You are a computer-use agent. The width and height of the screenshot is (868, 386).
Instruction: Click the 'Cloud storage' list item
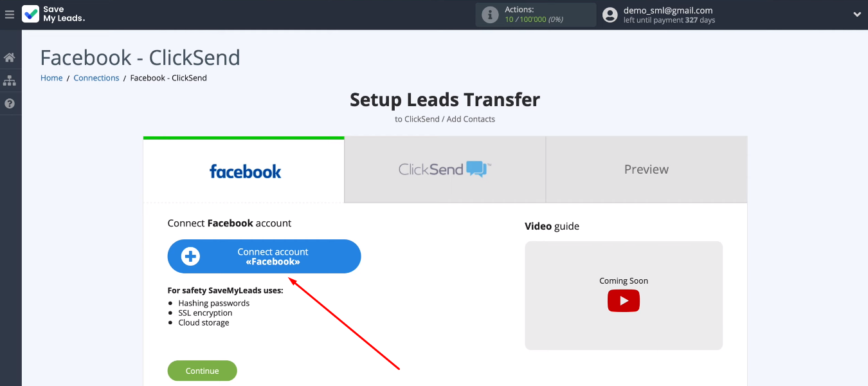pyautogui.click(x=204, y=322)
